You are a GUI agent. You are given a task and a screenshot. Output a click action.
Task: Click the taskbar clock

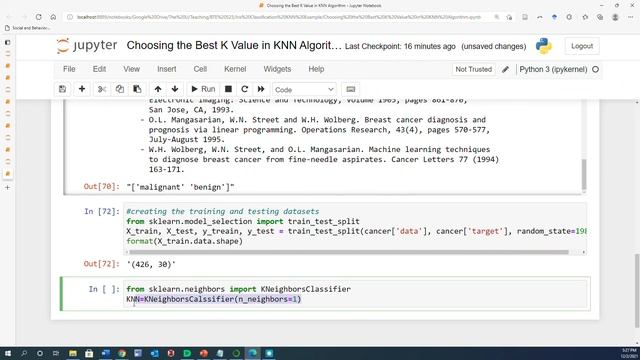tap(629, 353)
